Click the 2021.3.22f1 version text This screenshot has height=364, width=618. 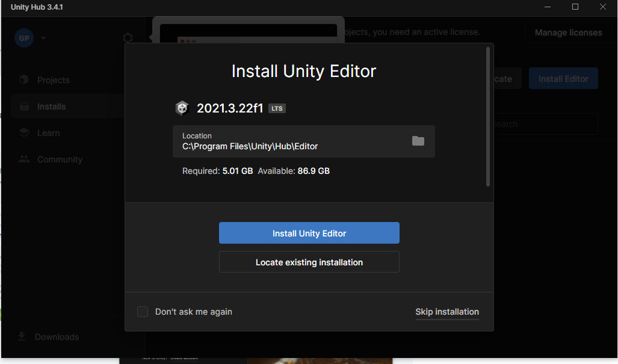point(230,108)
